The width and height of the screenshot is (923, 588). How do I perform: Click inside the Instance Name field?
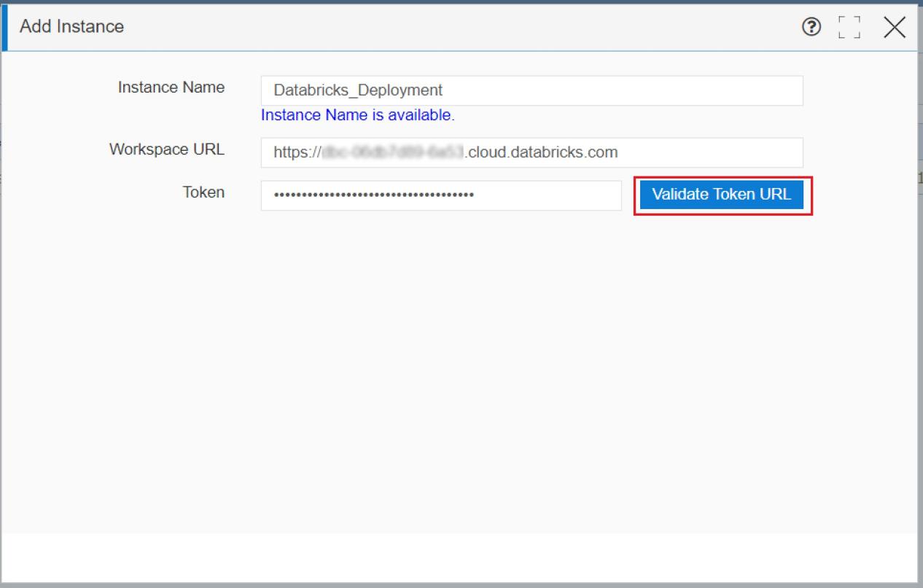coord(531,90)
